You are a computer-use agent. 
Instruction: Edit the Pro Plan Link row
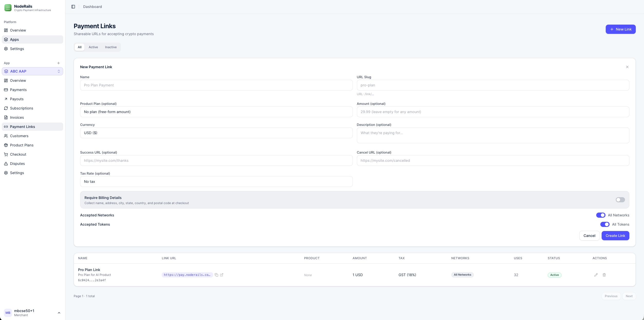click(596, 275)
